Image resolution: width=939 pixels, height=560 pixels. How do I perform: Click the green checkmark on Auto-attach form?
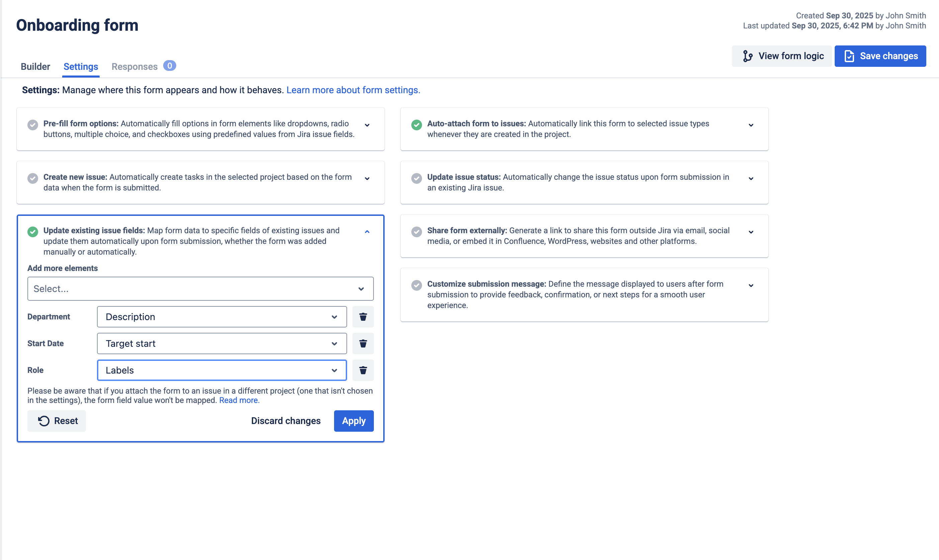tap(416, 125)
